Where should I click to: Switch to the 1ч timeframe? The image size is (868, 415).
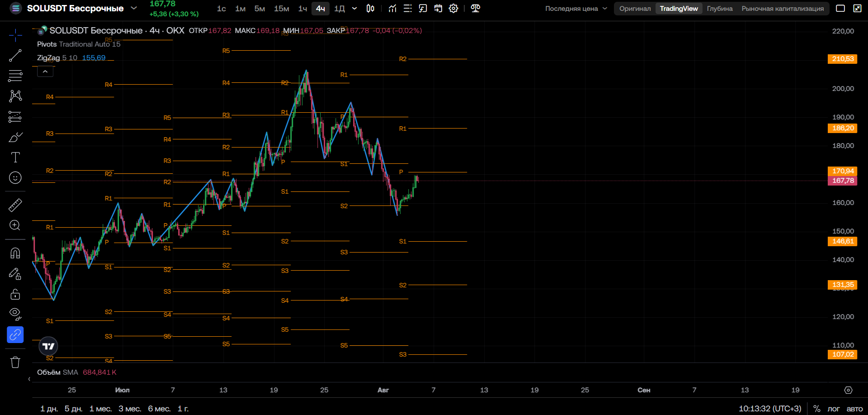[303, 9]
